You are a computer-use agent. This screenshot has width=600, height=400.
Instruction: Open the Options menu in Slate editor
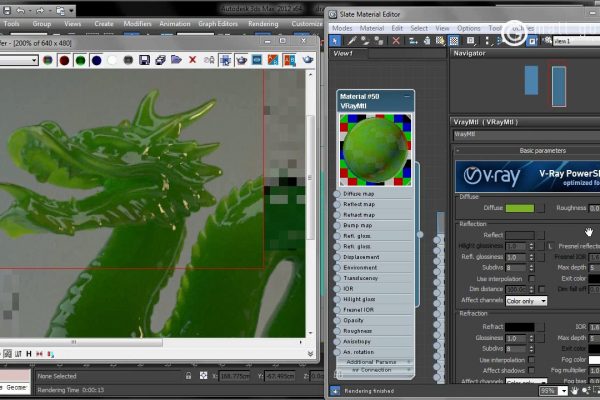(468, 28)
